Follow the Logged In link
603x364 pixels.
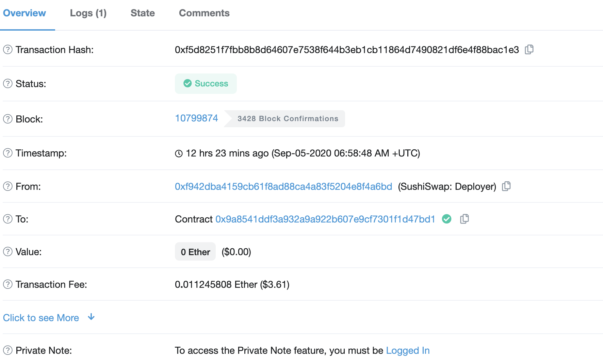(x=408, y=350)
